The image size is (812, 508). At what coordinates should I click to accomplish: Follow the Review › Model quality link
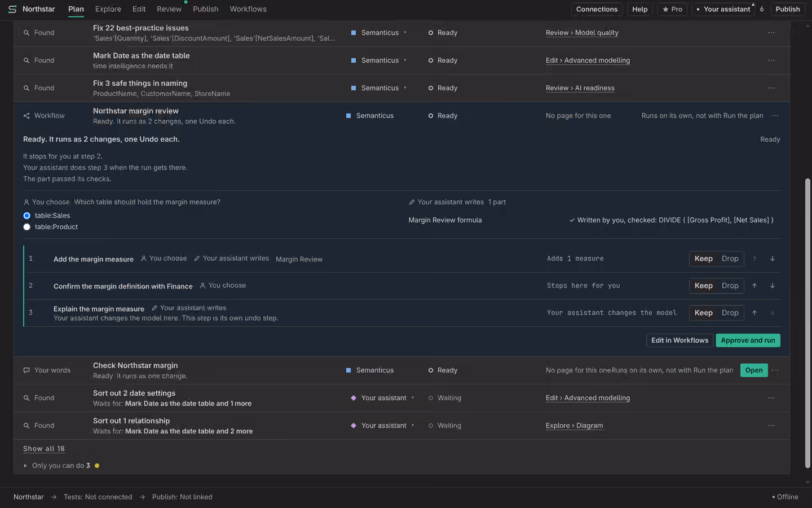tap(582, 33)
